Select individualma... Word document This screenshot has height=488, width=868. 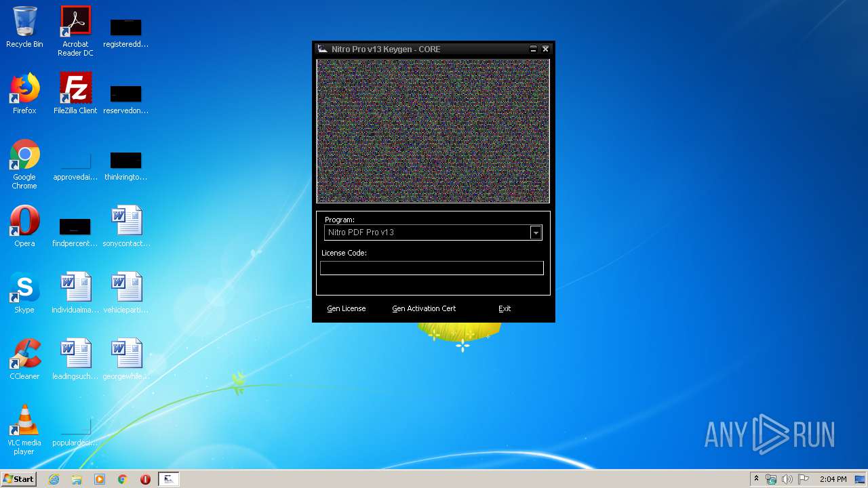(75, 293)
